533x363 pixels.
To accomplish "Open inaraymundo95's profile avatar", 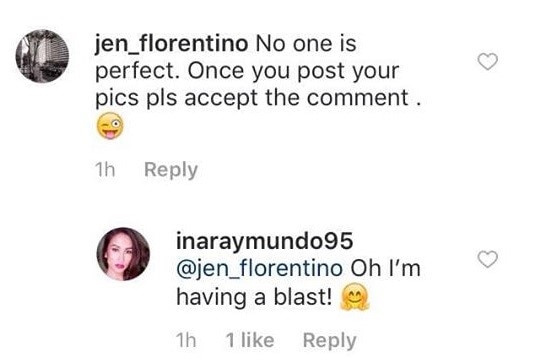I will (x=123, y=254).
